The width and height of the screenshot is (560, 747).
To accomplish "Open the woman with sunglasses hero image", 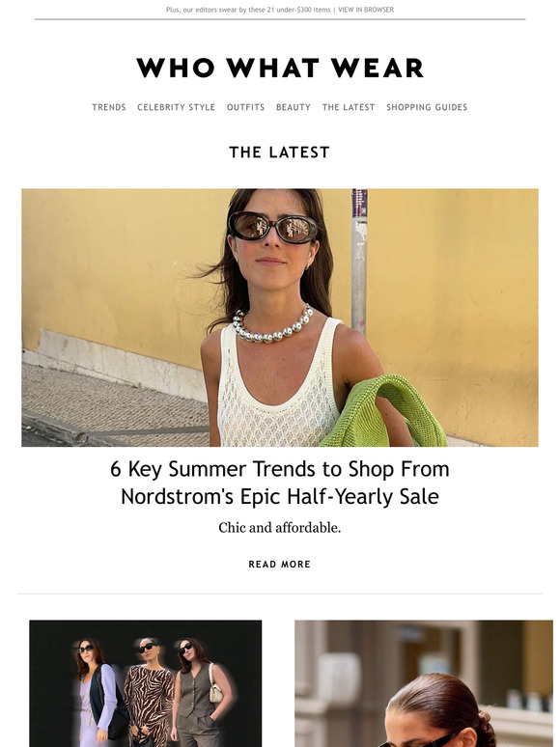I will 280,318.
